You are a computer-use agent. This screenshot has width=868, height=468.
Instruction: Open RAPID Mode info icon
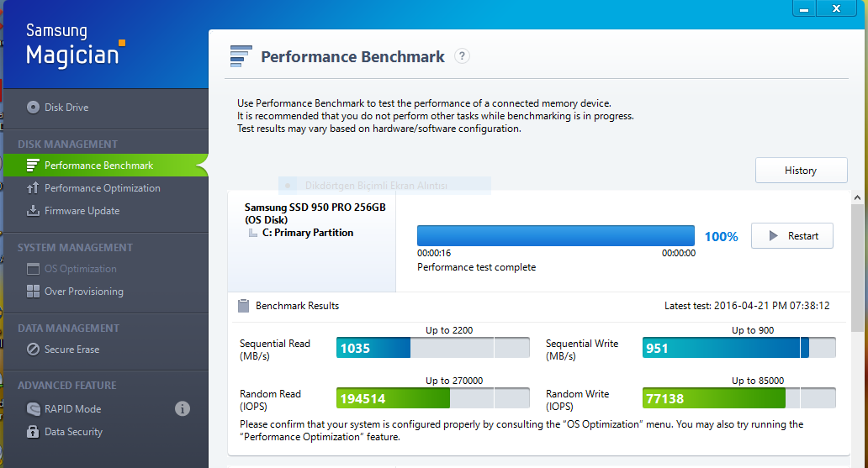(183, 409)
